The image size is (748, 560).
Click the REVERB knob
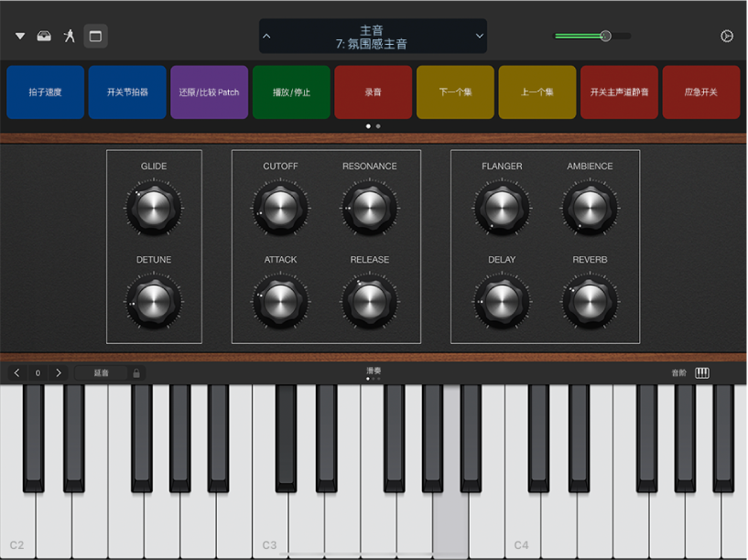(591, 302)
